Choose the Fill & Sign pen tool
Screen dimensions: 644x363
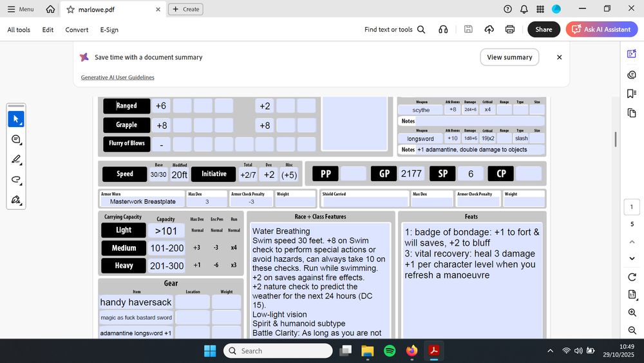[x=16, y=200]
